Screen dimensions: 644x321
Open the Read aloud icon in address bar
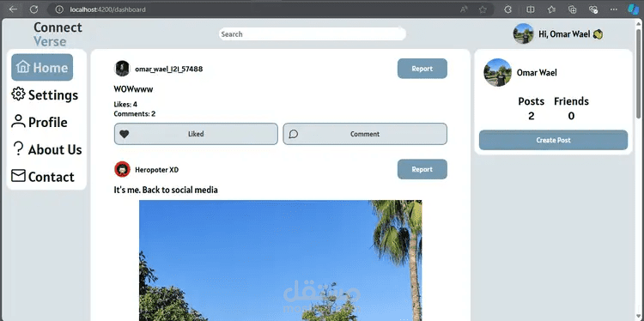point(464,9)
